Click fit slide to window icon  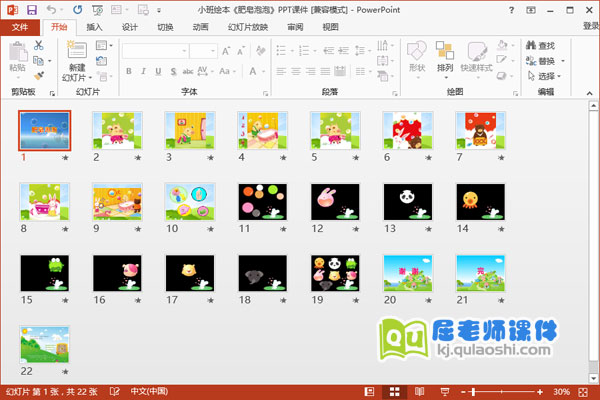tap(583, 392)
